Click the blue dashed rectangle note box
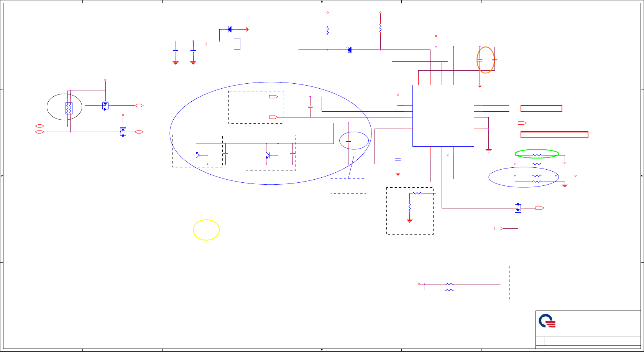Viewport: 644px width, 352px height. (348, 186)
